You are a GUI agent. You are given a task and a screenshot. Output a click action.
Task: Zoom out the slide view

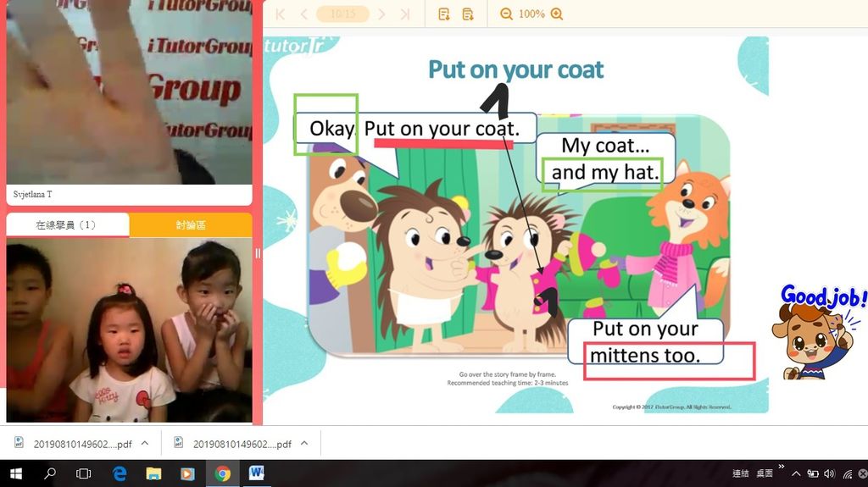coord(506,14)
